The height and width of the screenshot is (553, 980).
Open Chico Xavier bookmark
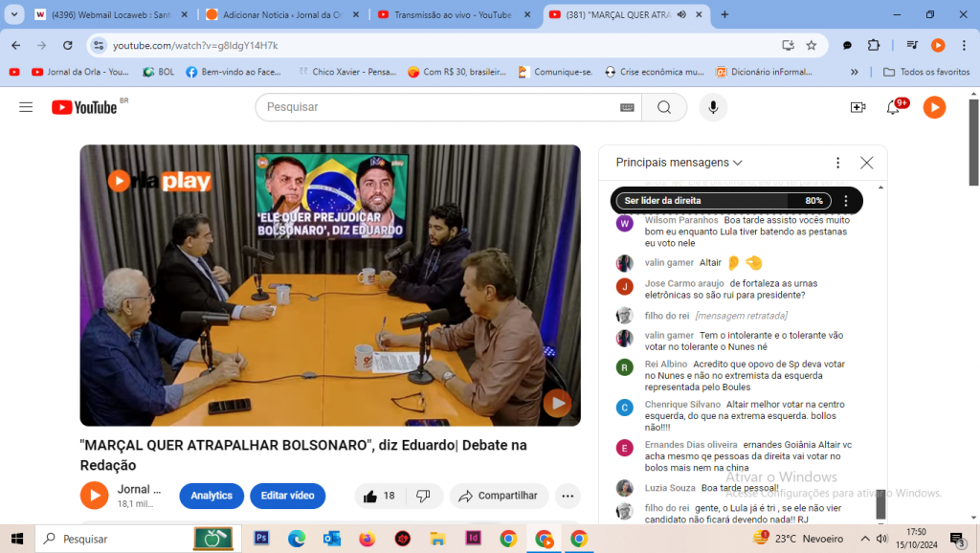point(347,72)
